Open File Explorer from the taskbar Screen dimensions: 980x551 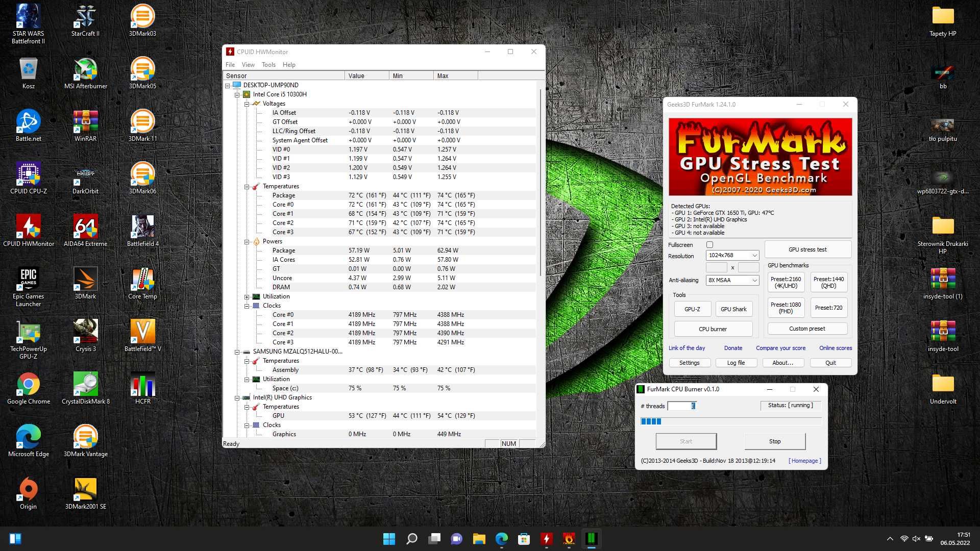pyautogui.click(x=479, y=539)
